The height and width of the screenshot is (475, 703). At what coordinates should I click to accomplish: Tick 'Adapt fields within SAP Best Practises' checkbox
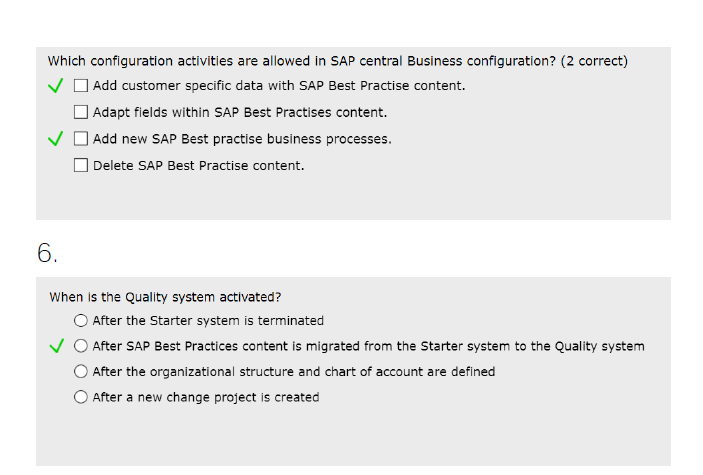[x=81, y=112]
